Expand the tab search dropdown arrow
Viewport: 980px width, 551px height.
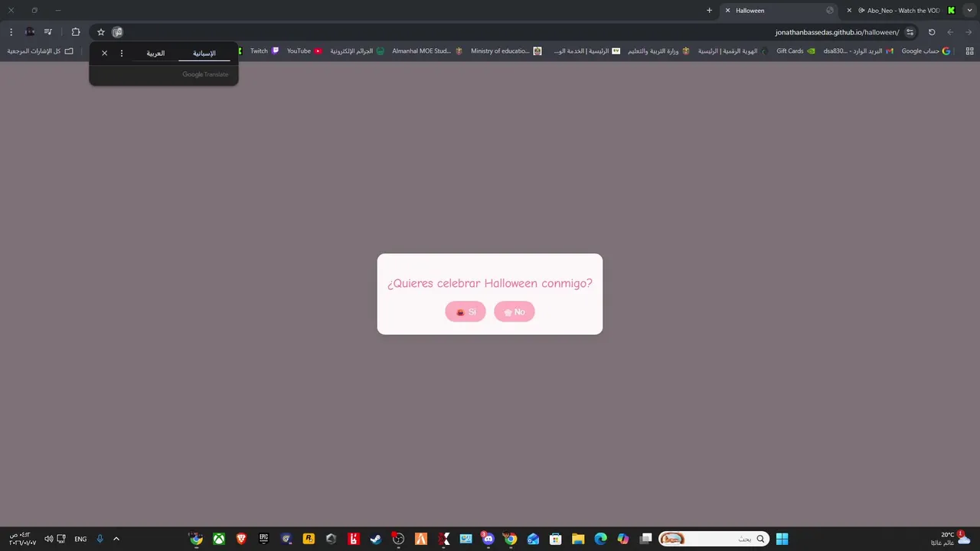click(x=969, y=11)
